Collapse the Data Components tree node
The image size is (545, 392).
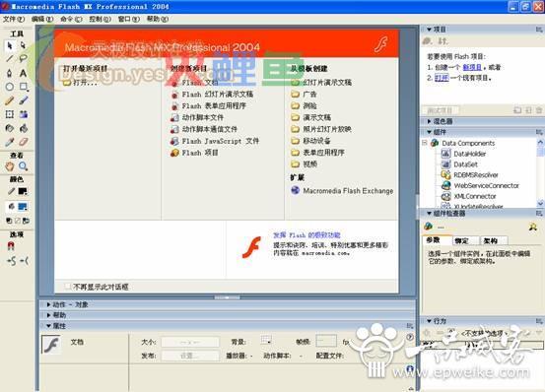425,143
